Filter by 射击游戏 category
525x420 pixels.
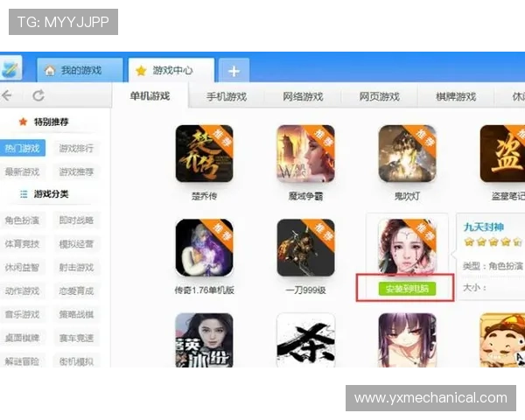click(76, 267)
